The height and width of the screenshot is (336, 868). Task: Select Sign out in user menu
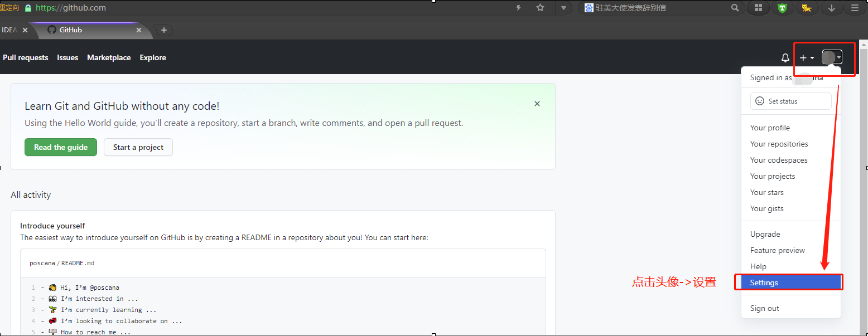coord(791,308)
